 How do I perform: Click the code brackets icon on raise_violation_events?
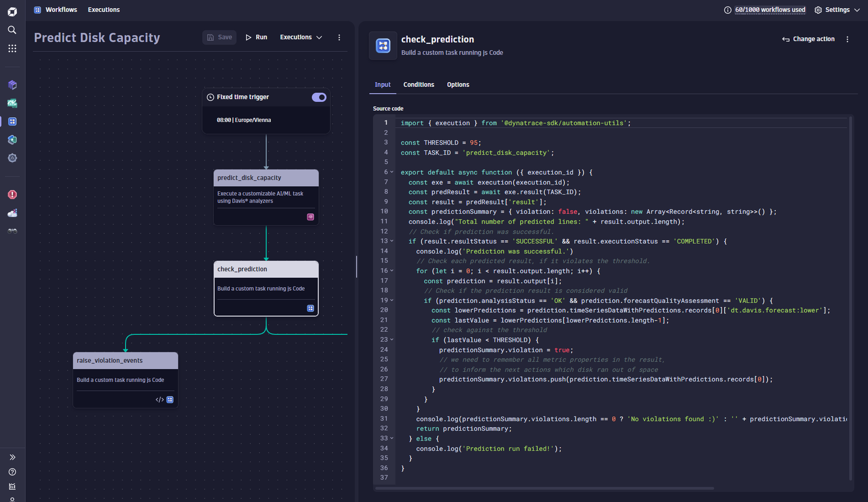[159, 399]
